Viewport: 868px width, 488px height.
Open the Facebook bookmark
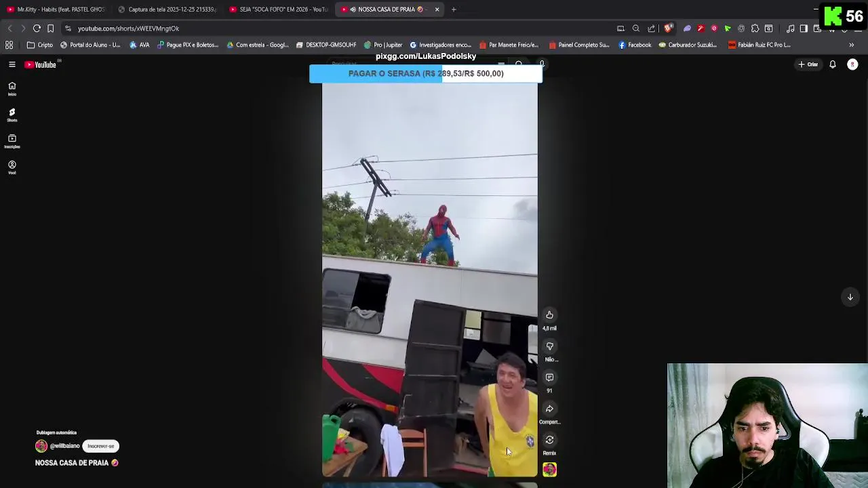[635, 45]
